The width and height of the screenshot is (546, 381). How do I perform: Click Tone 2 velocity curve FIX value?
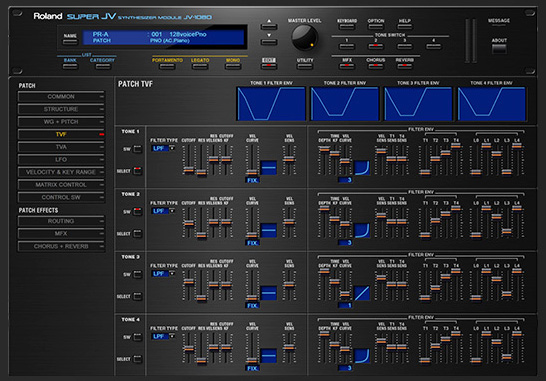(x=252, y=243)
